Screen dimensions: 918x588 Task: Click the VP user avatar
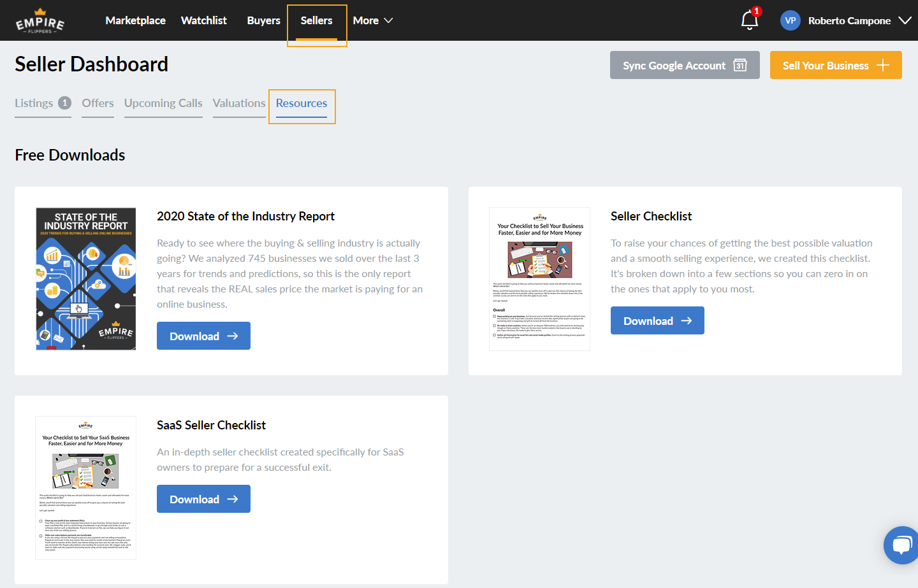tap(790, 20)
